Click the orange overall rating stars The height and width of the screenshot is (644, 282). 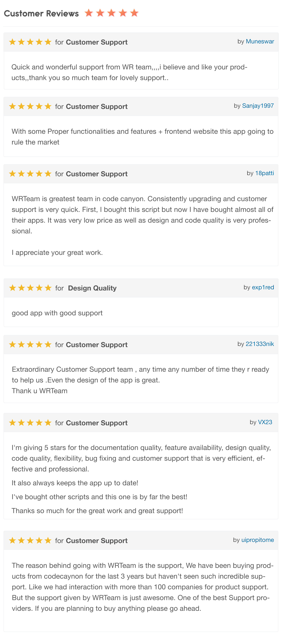(111, 13)
